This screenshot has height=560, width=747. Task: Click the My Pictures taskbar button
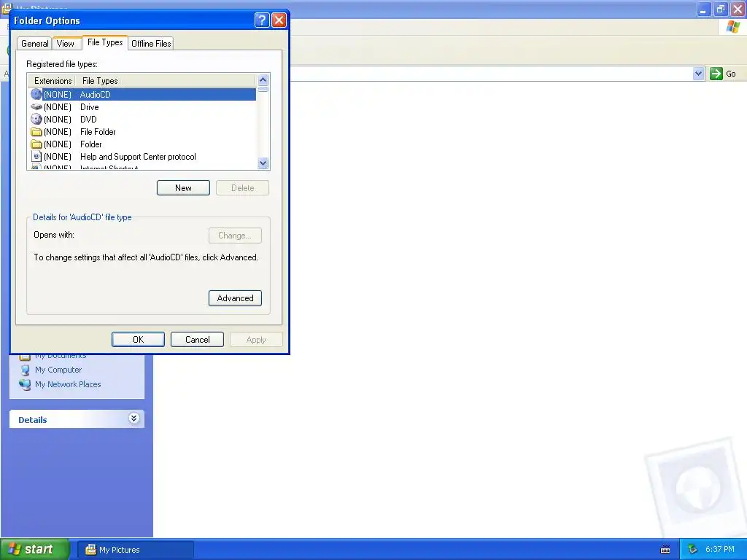coord(135,550)
